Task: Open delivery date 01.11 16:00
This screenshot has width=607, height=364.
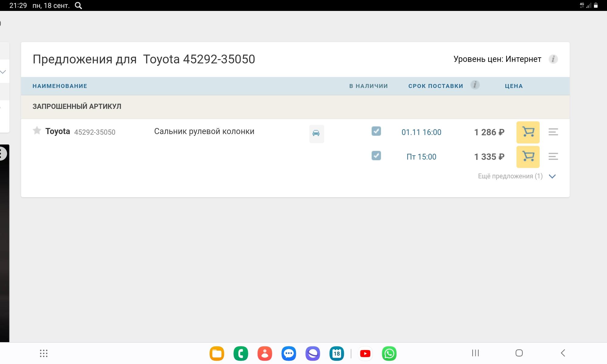Action: click(421, 132)
